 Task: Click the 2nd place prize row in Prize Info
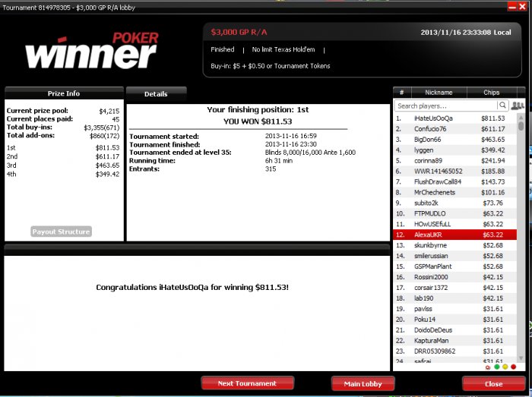click(x=63, y=156)
